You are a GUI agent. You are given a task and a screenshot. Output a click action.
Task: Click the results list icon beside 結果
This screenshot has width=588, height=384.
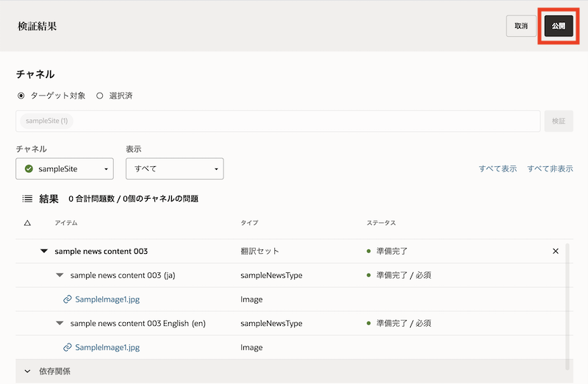27,199
